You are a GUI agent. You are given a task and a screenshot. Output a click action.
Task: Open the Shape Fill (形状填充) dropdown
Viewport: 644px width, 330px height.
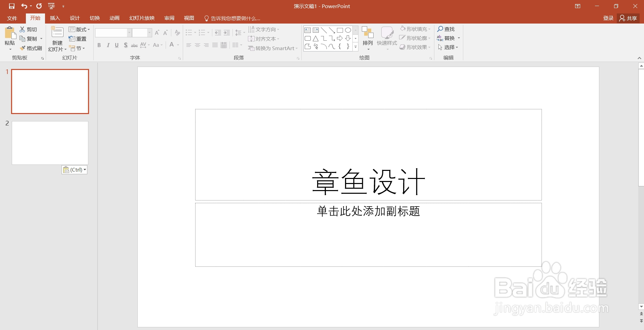tap(415, 29)
